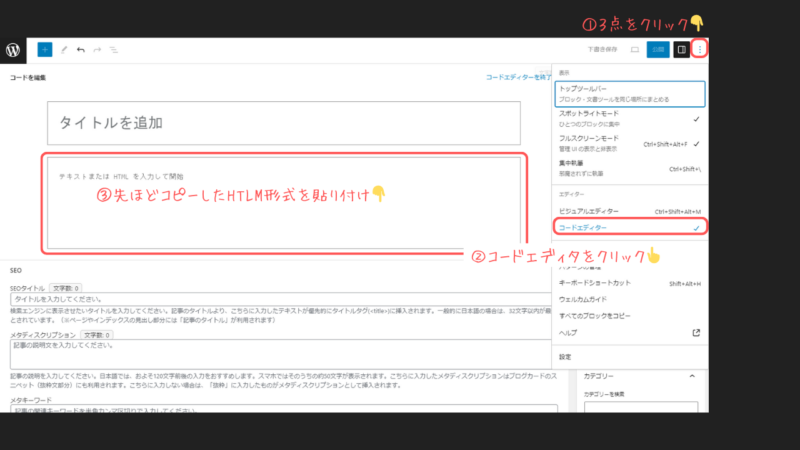Collapse the カテゴリー panel chevron
This screenshot has width=800, height=450.
pyautogui.click(x=692, y=376)
